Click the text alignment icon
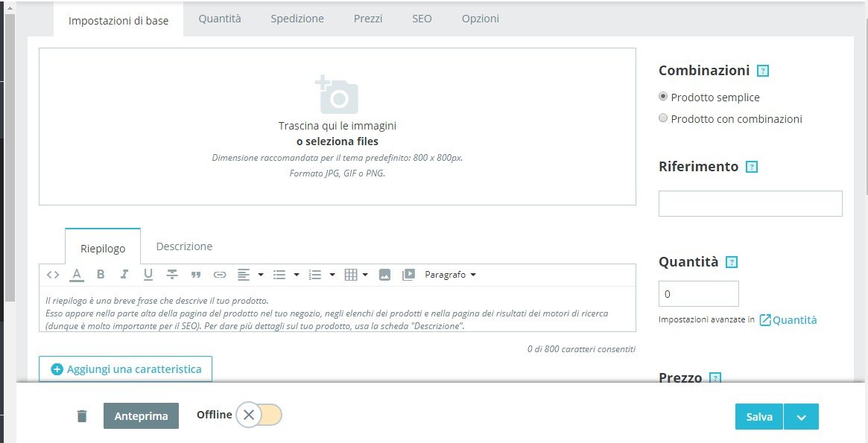The image size is (868, 443). [x=244, y=274]
